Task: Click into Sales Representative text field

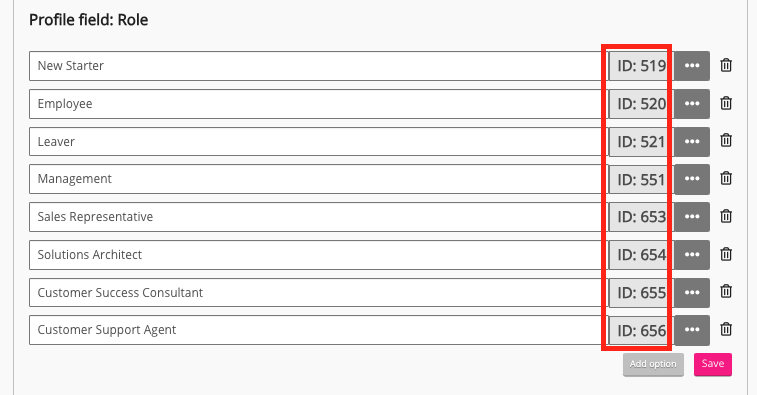Action: 316,217
